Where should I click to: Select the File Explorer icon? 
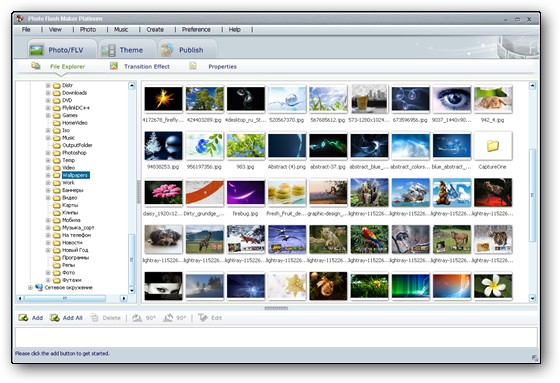click(x=36, y=66)
